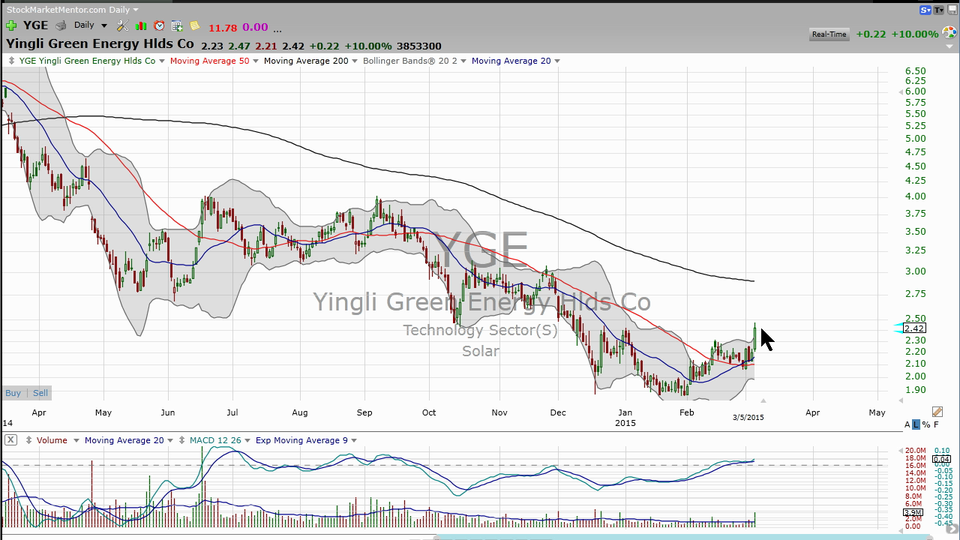Click the green plus add-symbol icon
The image size is (960, 540).
click(11, 26)
